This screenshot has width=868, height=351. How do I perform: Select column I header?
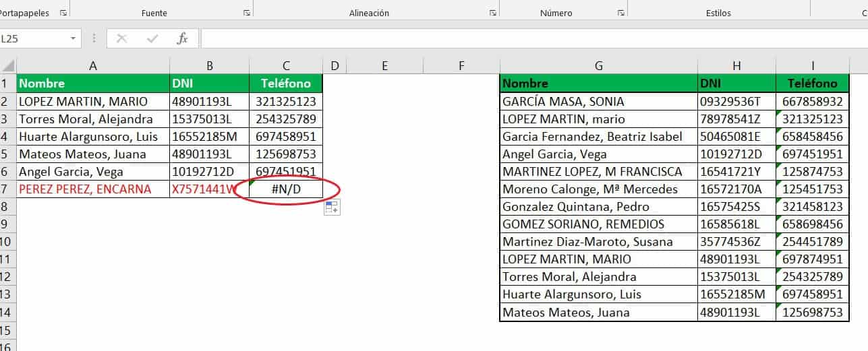[x=813, y=66]
